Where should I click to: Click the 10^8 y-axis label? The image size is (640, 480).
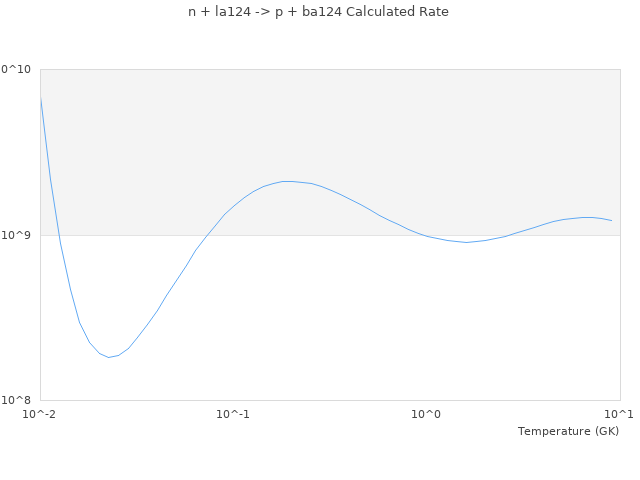tap(19, 401)
